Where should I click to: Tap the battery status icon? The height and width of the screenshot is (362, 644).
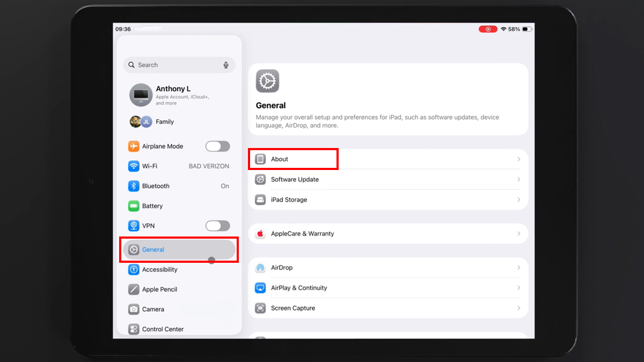(x=527, y=29)
